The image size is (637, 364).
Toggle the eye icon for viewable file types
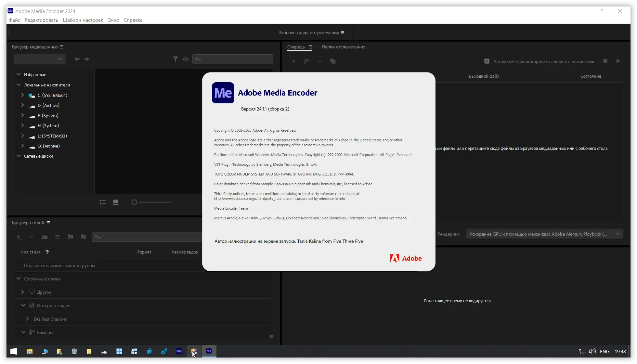(x=185, y=59)
